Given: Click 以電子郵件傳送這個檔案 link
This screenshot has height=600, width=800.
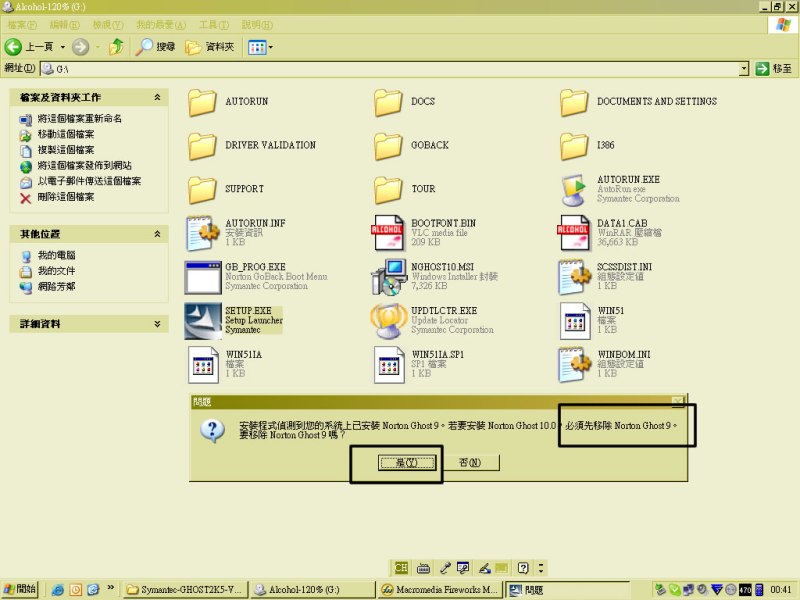Looking at the screenshot, I should point(89,181).
